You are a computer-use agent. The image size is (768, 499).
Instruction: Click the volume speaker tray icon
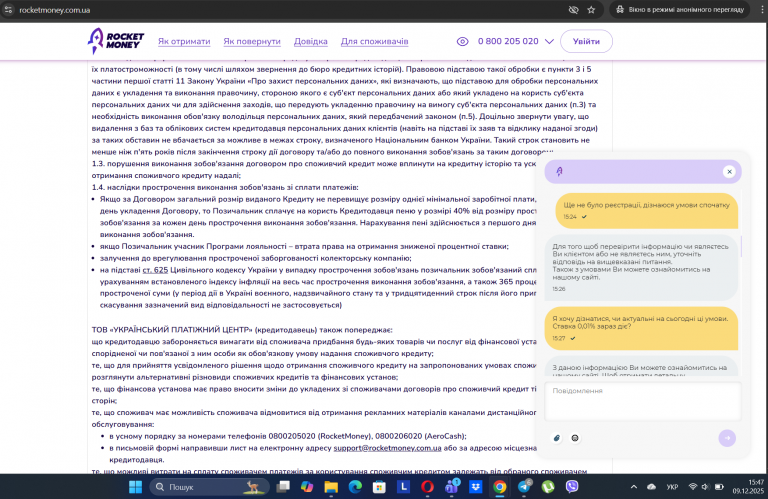pos(705,487)
